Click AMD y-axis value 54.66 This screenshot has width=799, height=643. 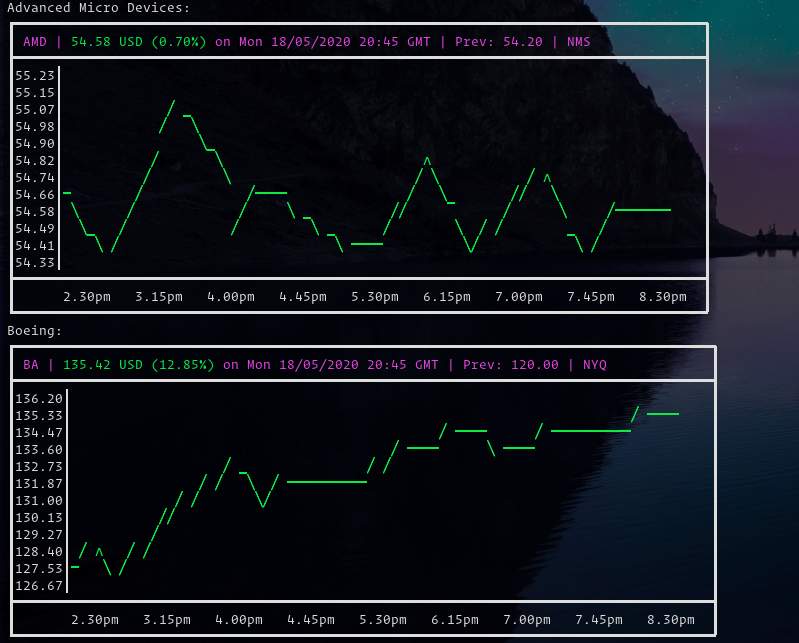click(x=35, y=195)
